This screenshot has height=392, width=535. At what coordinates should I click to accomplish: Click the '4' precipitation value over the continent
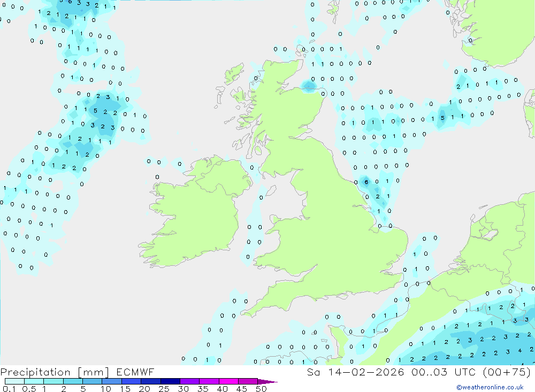[x=519, y=350]
